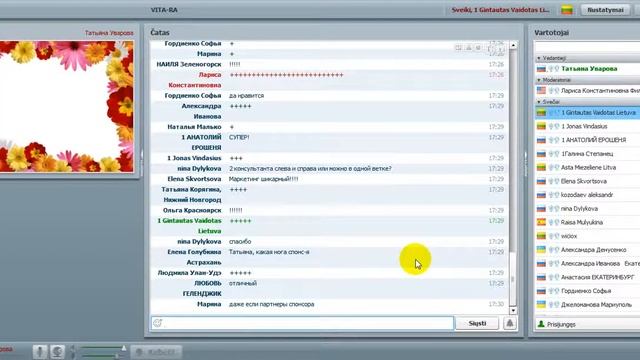The image size is (640, 360).
Task: Click the flag icon beside kozodaev aleksandr
Action: pos(541,195)
